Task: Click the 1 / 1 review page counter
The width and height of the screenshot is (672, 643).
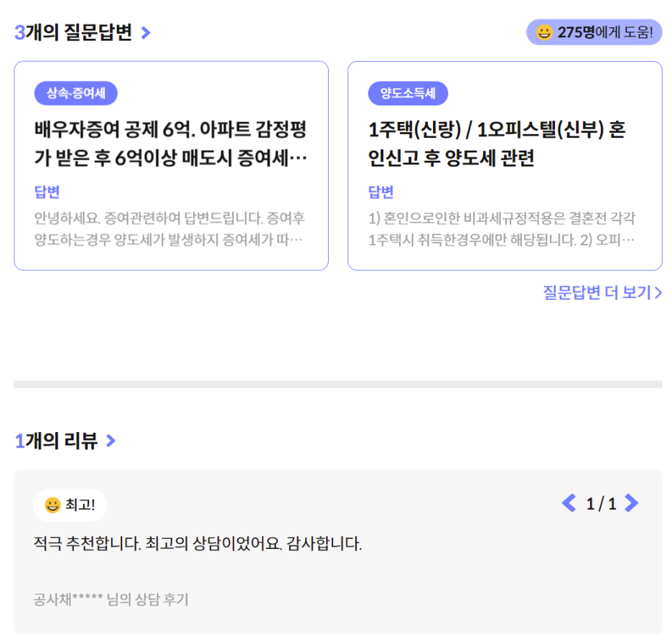Action: click(x=601, y=504)
